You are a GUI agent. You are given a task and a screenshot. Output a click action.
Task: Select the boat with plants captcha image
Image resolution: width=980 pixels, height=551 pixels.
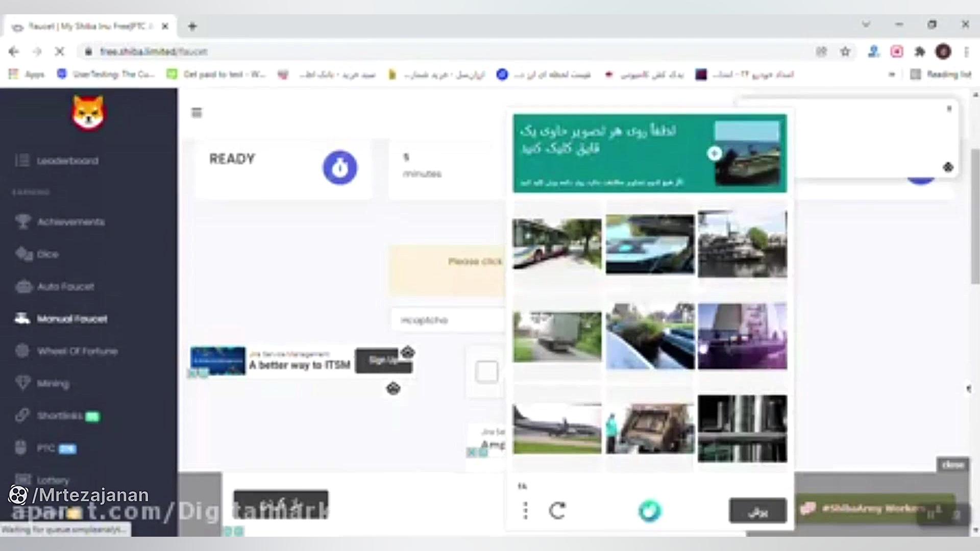(x=650, y=336)
